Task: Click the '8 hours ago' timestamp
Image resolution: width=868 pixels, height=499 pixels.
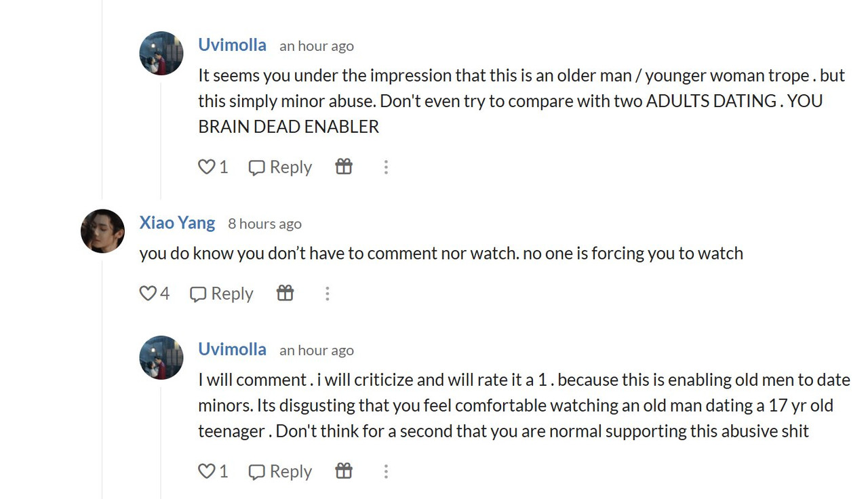Action: (x=264, y=224)
